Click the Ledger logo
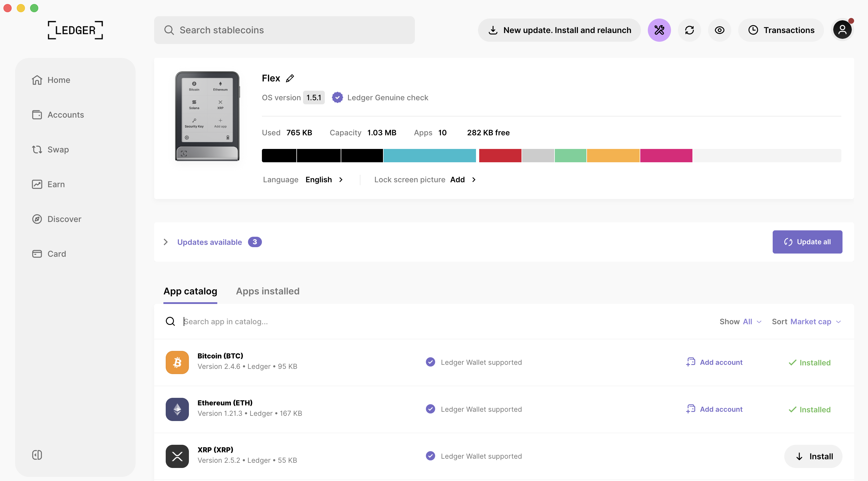 tap(75, 30)
